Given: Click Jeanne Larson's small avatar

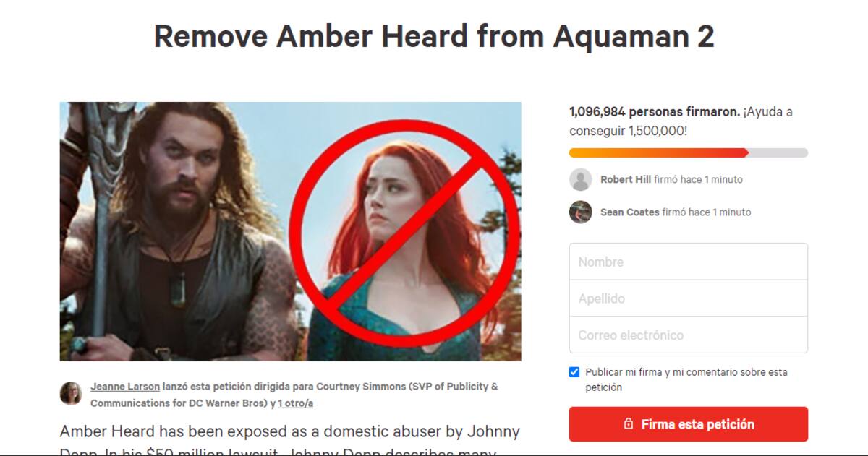Looking at the screenshot, I should 71,393.
